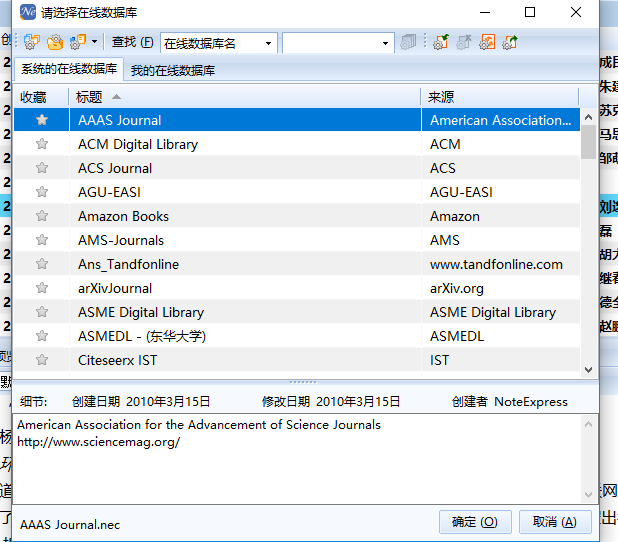
Task: Toggle favorite star for ASMEDL (东华大学)
Action: coord(42,336)
